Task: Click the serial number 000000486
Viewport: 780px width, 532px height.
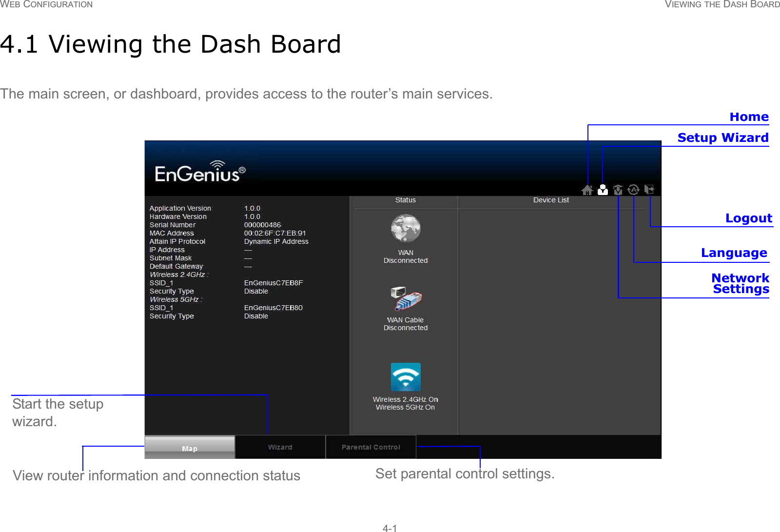Action: pos(263,225)
